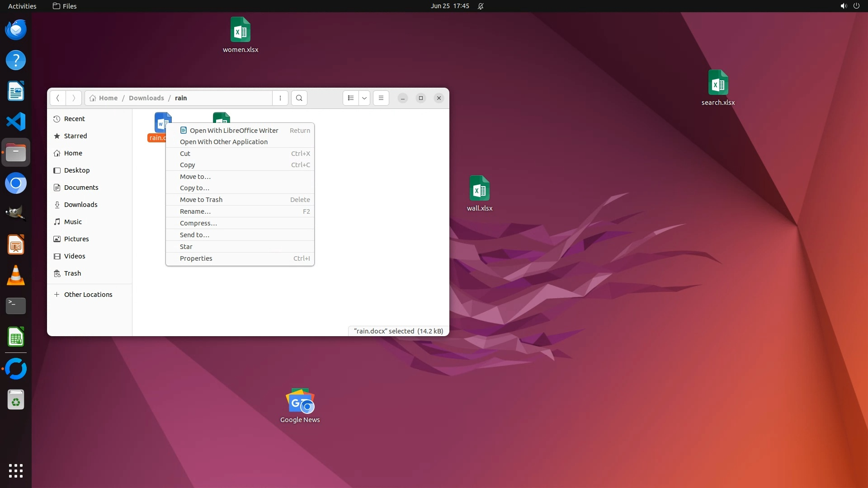Screen dimensions: 868x488
Task: Select Properties in the context menu
Action: [x=196, y=258]
